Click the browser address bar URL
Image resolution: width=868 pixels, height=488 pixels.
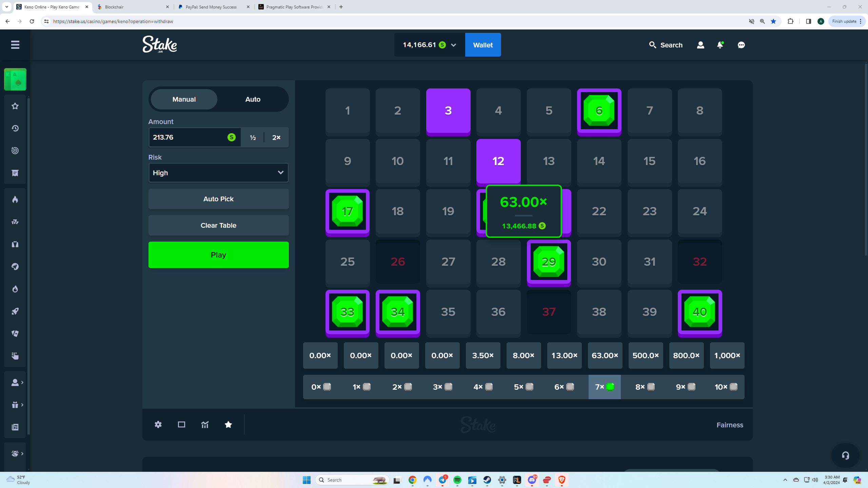(x=113, y=21)
